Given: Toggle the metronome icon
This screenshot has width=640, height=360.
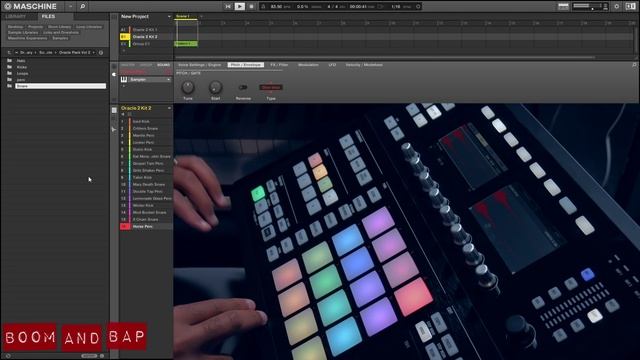Looking at the screenshot, I should point(263,7).
